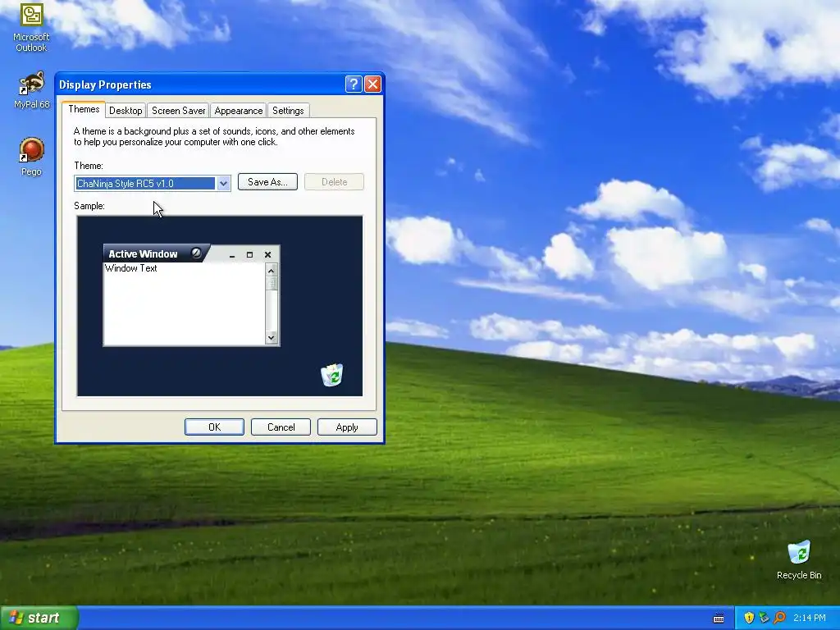
Task: Click the taskbar clock showing 2:14 PM
Action: coord(810,618)
